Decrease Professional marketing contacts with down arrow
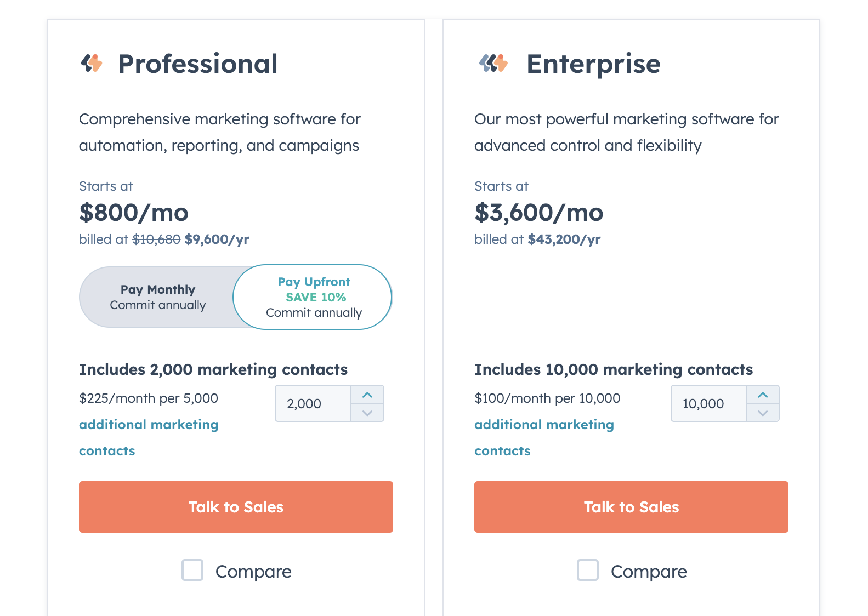This screenshot has height=616, width=868. click(x=367, y=413)
